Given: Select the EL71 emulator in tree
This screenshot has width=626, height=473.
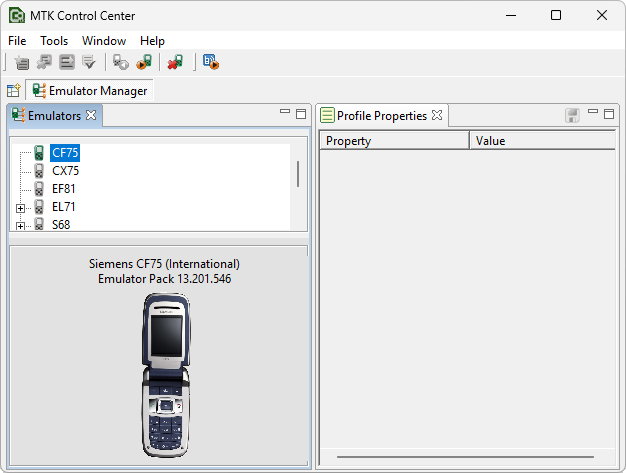Looking at the screenshot, I should 63,207.
